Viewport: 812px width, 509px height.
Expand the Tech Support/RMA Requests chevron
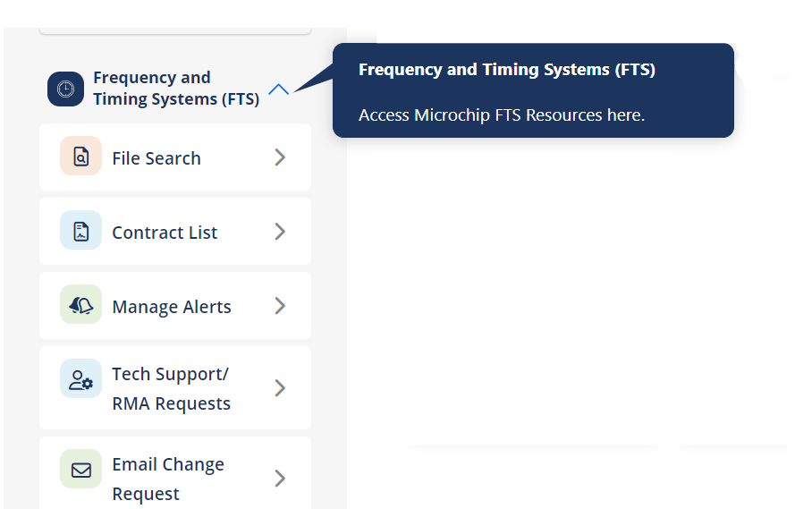(x=280, y=388)
